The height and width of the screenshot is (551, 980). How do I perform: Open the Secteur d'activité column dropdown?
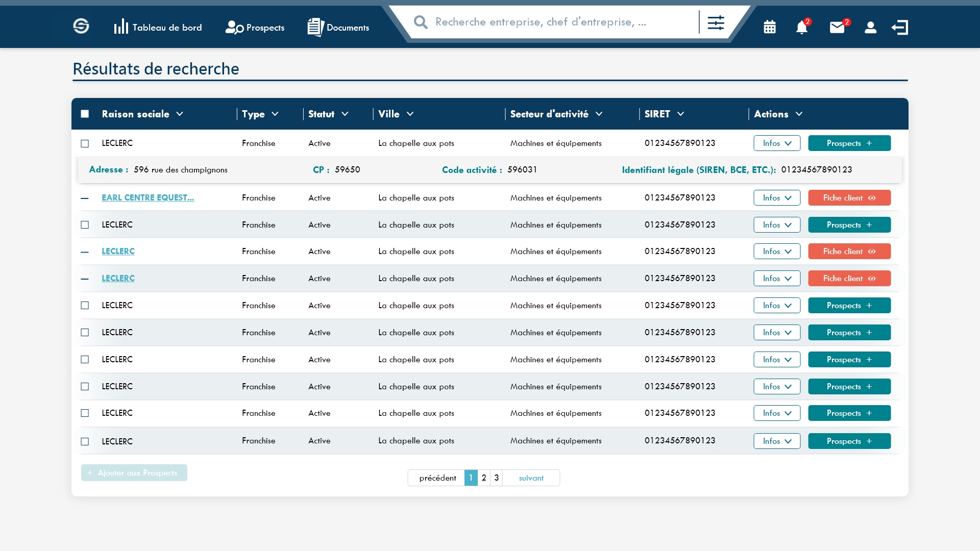click(x=599, y=114)
